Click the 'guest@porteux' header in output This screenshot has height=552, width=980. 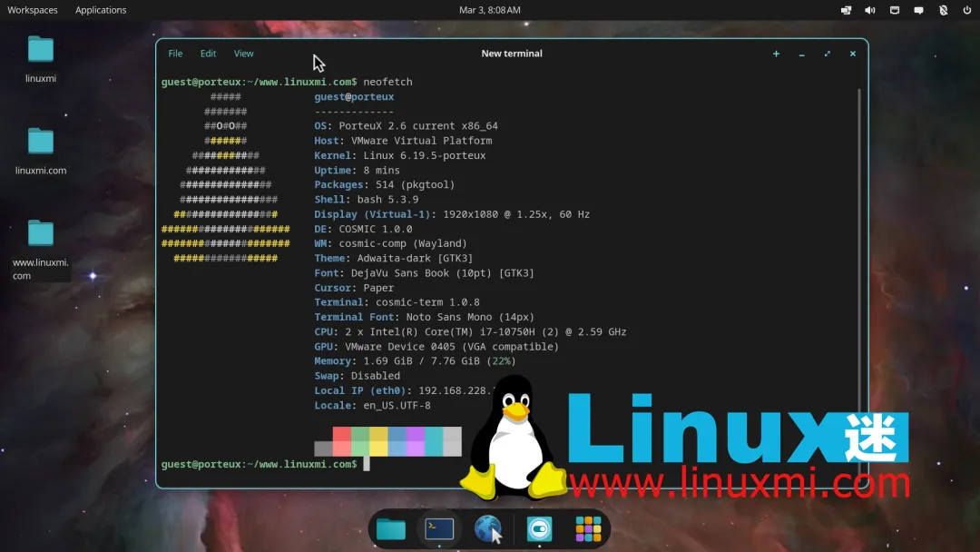(x=354, y=97)
